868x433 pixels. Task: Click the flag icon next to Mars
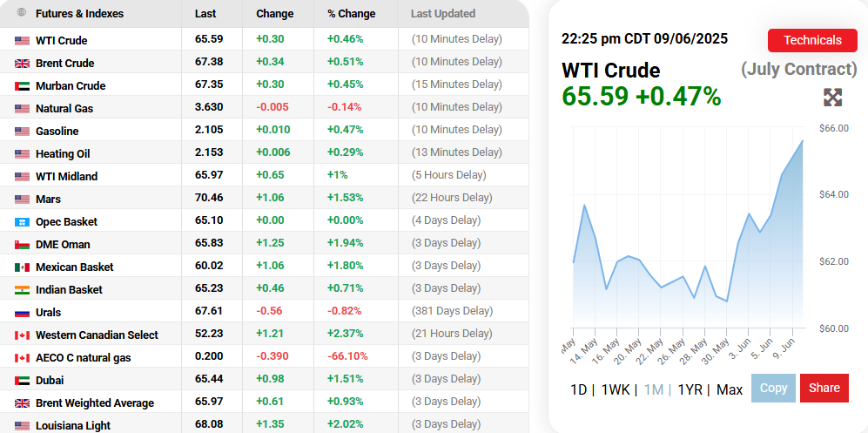click(x=22, y=200)
